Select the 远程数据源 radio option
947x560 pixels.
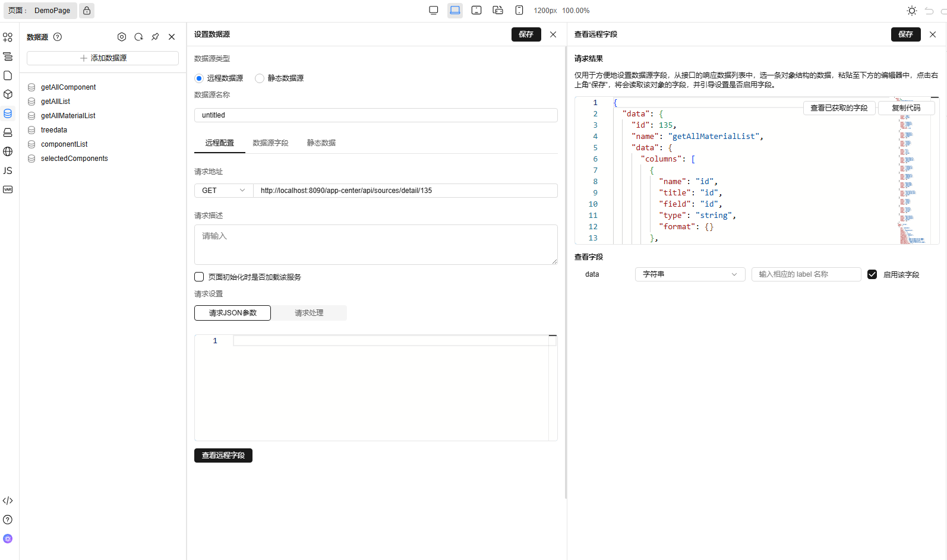199,78
